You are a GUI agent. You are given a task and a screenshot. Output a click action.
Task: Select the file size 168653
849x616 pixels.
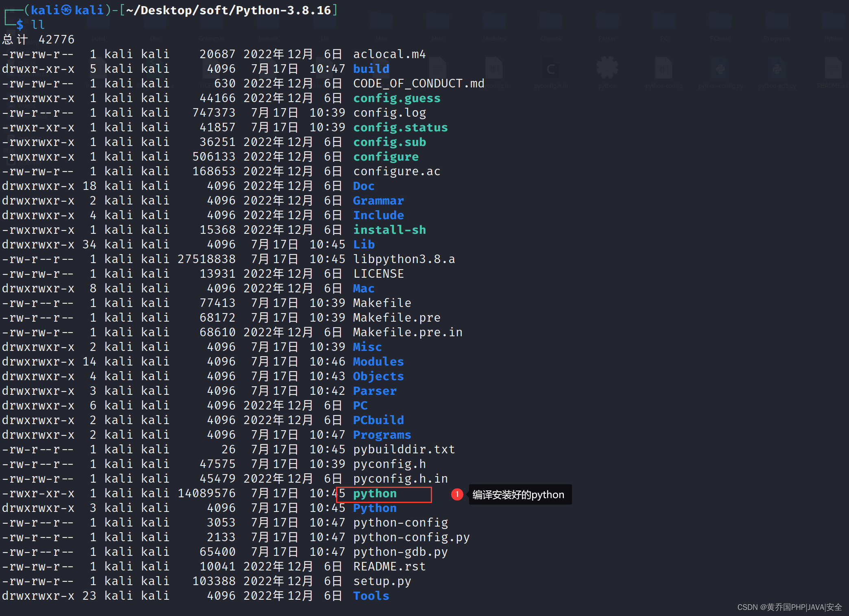(214, 171)
